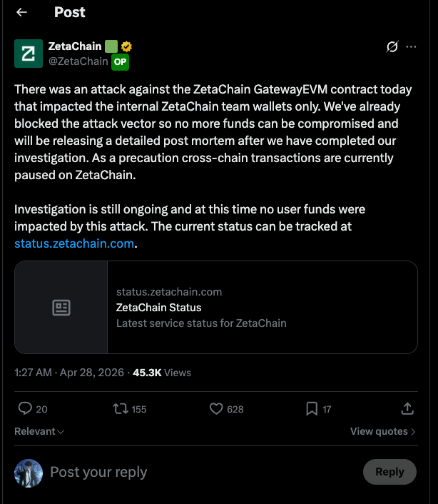Viewport: 438px width, 504px height.
Task: Share the post via share icon
Action: point(407,408)
